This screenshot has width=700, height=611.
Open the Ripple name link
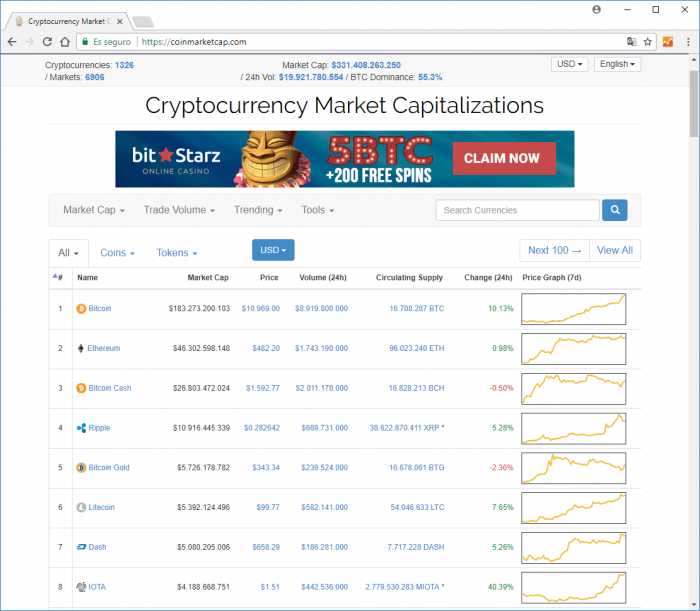[x=99, y=428]
